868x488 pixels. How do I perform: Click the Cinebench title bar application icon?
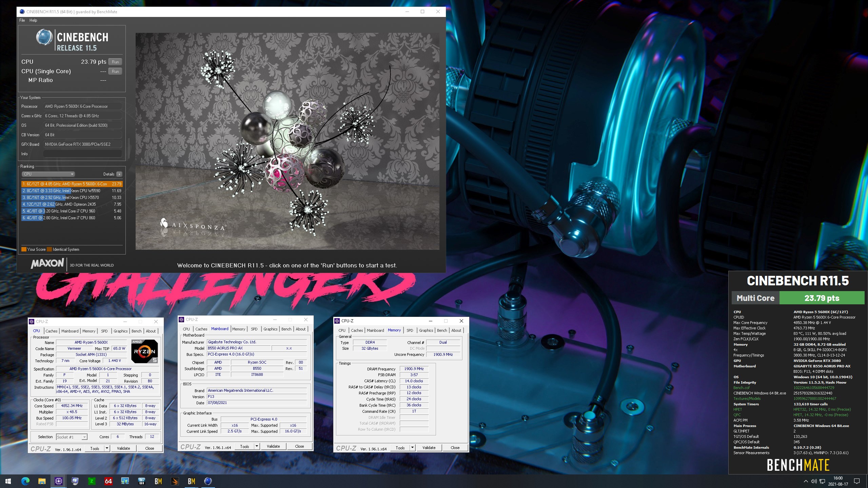(22, 12)
